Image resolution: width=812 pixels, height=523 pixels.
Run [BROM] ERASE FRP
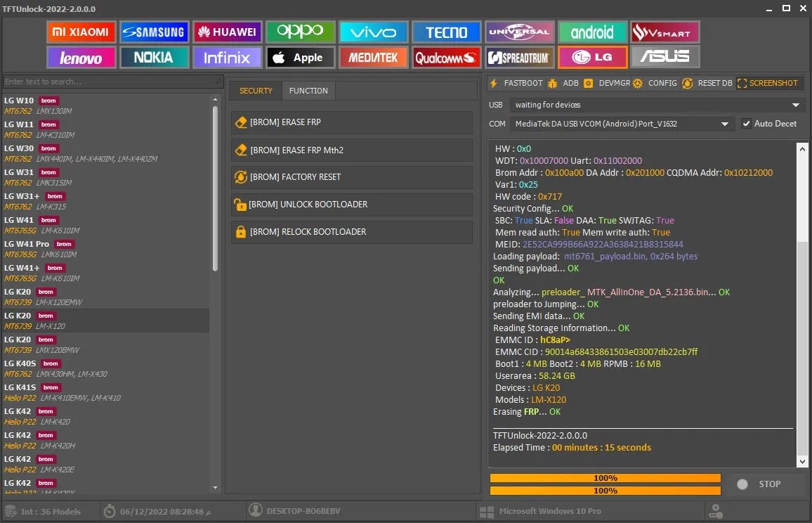click(x=352, y=122)
